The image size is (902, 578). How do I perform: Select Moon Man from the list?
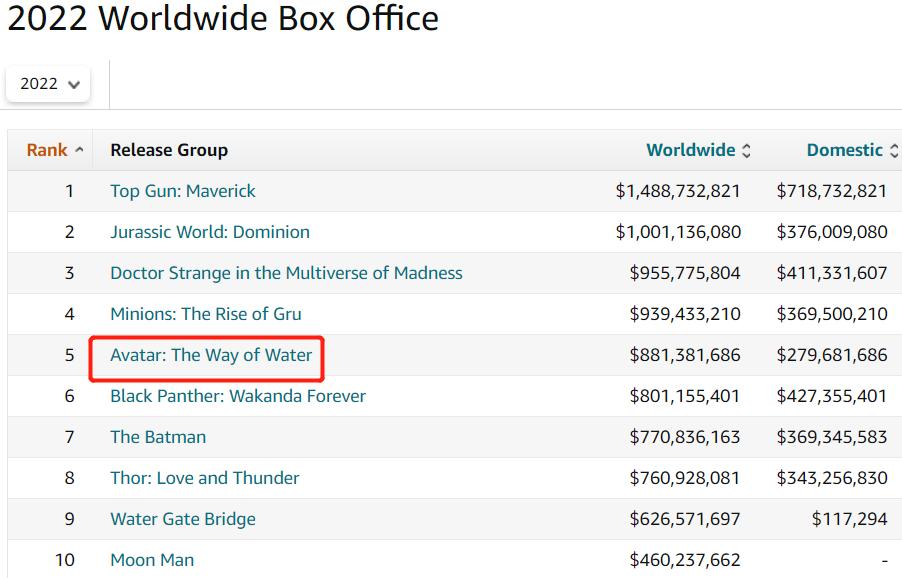pyautogui.click(x=151, y=559)
